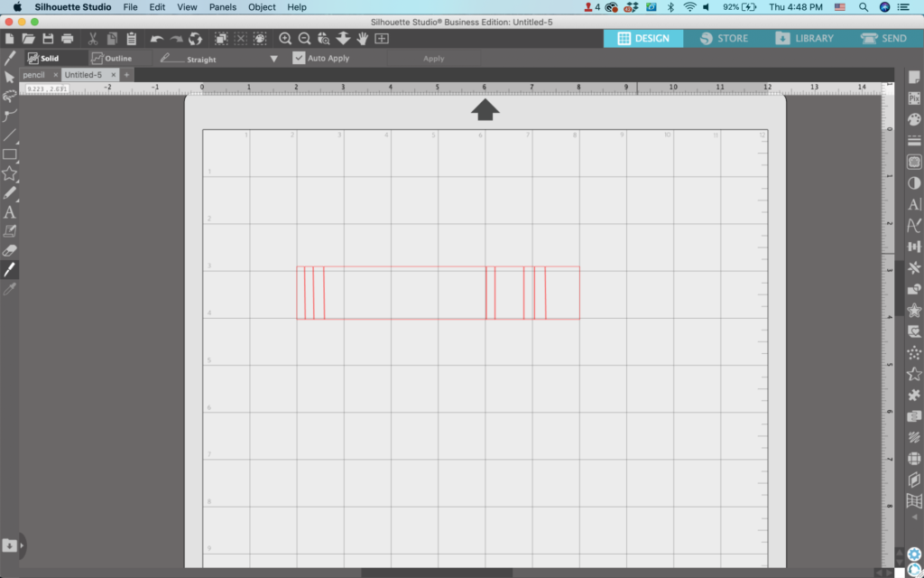Select the Eraser tool
924x578 pixels.
(x=9, y=251)
